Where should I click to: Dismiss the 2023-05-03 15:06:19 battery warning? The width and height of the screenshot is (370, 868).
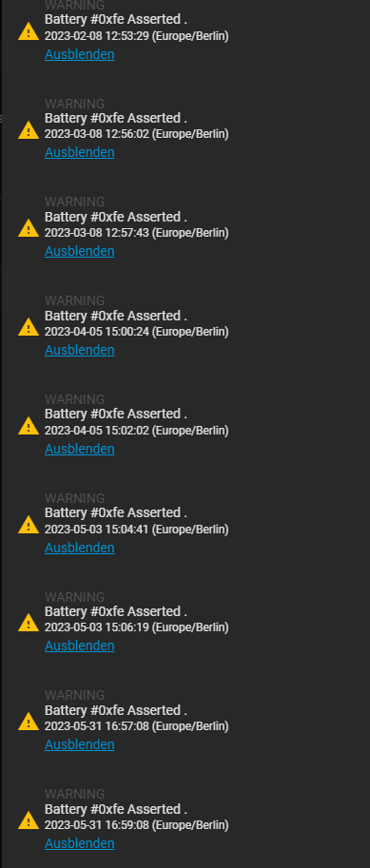coord(80,646)
